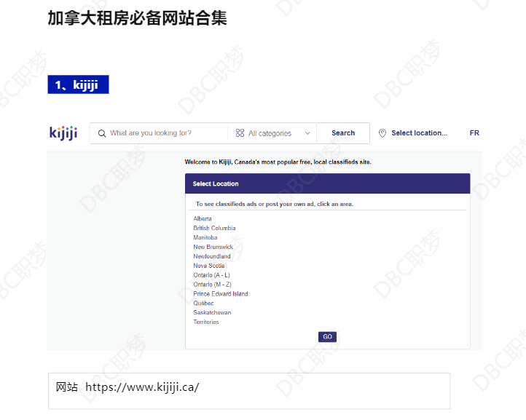This screenshot has height=420, width=526.
Task: Select Territories location
Action: click(x=206, y=322)
